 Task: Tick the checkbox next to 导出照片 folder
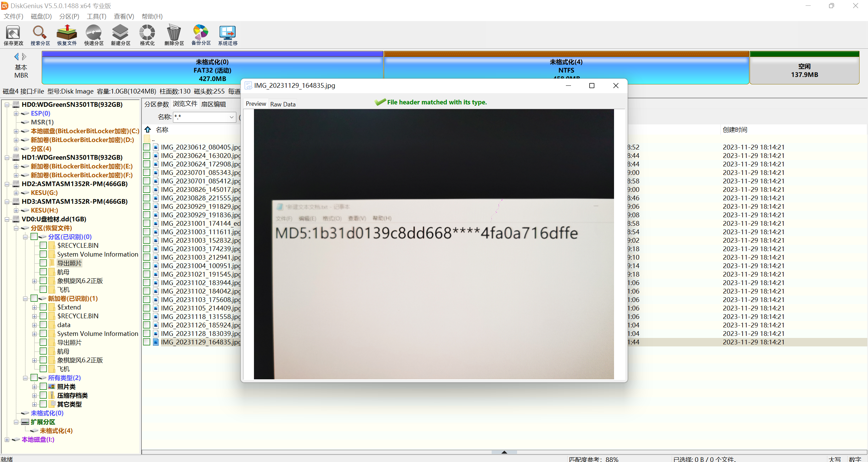[43, 263]
